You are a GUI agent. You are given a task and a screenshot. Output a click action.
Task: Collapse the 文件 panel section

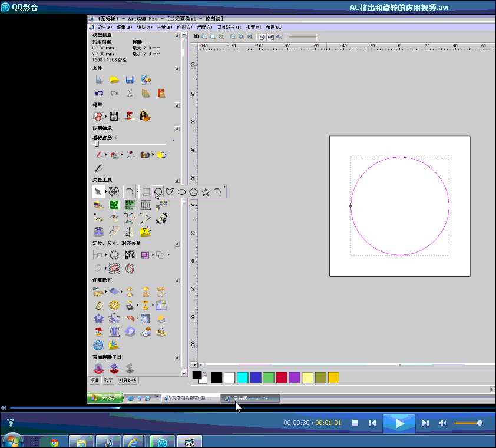click(x=177, y=69)
